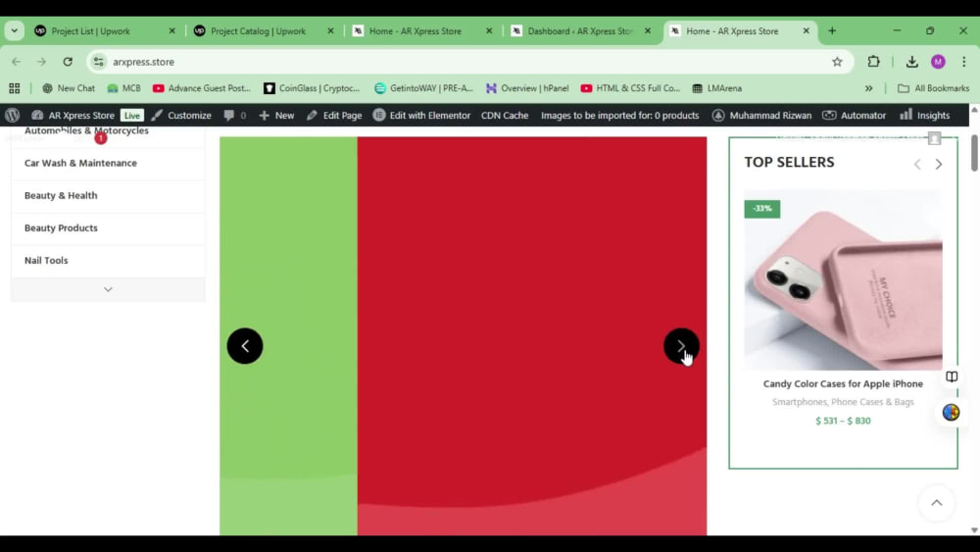Open the LMArena bookmark

[717, 88]
